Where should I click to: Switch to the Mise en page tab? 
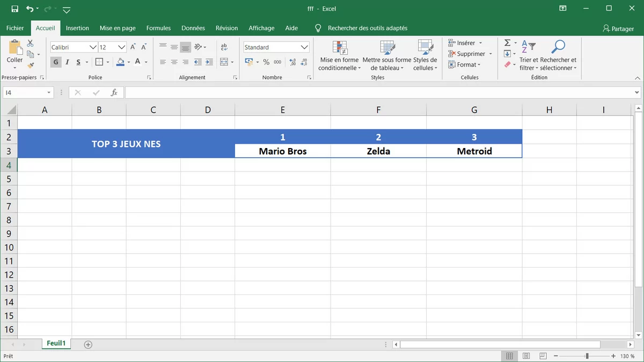pyautogui.click(x=118, y=28)
